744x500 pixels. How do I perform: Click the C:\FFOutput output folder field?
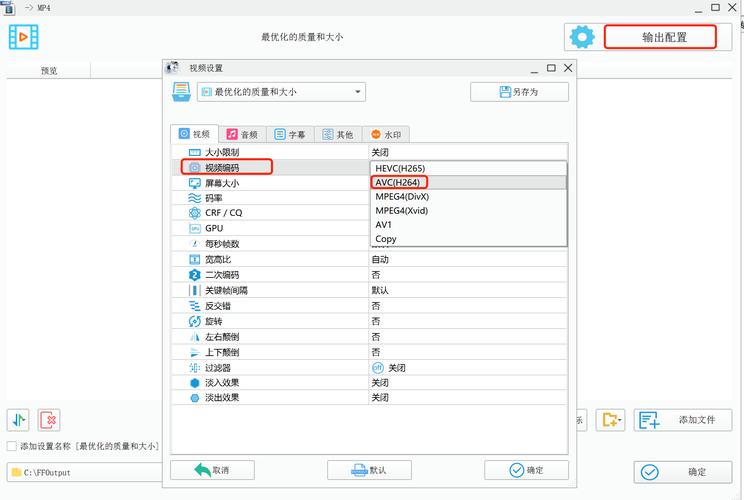[84, 472]
